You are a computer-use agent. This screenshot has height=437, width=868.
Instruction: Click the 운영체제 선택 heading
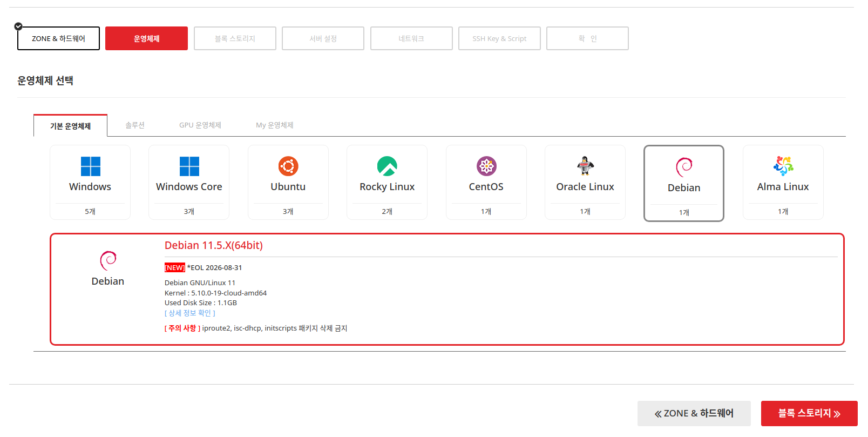click(45, 80)
